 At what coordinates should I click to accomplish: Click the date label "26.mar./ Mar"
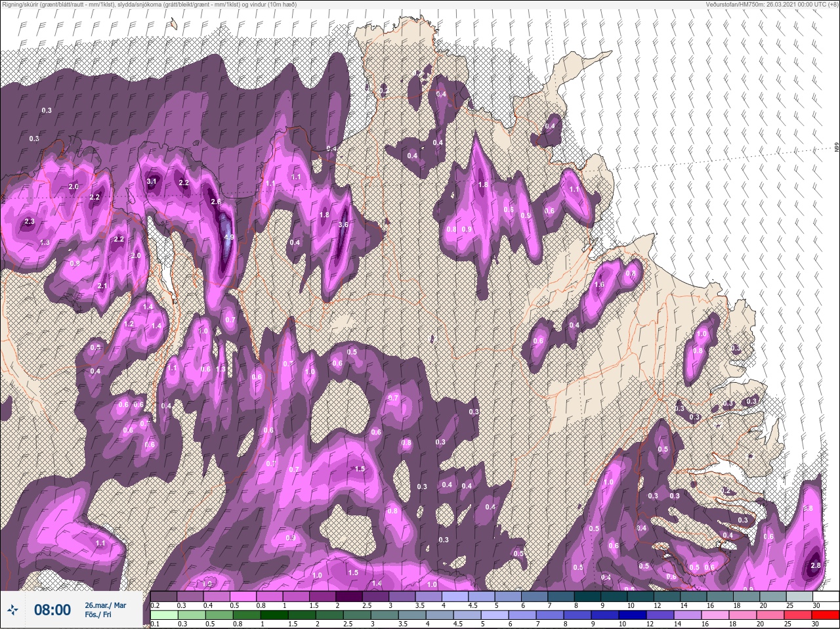click(x=106, y=605)
